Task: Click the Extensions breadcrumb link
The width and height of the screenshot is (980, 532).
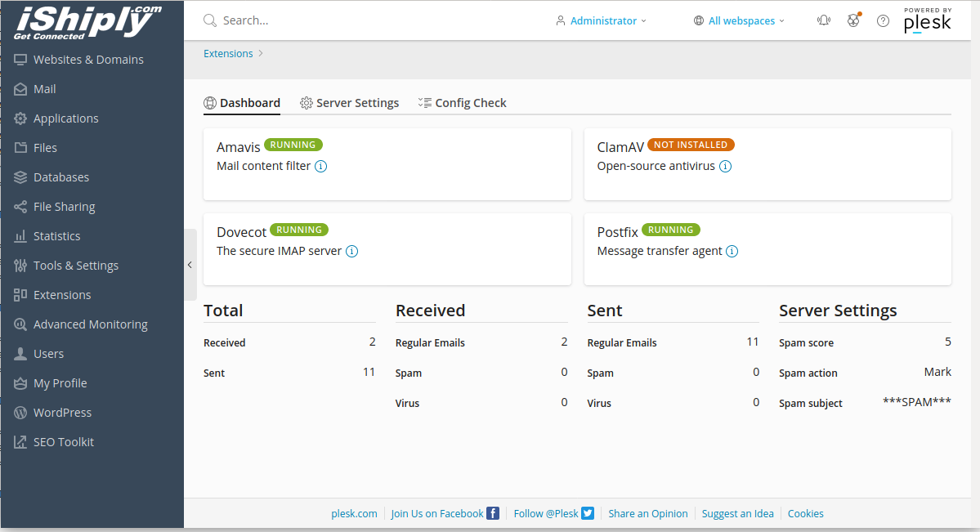Action: click(228, 53)
